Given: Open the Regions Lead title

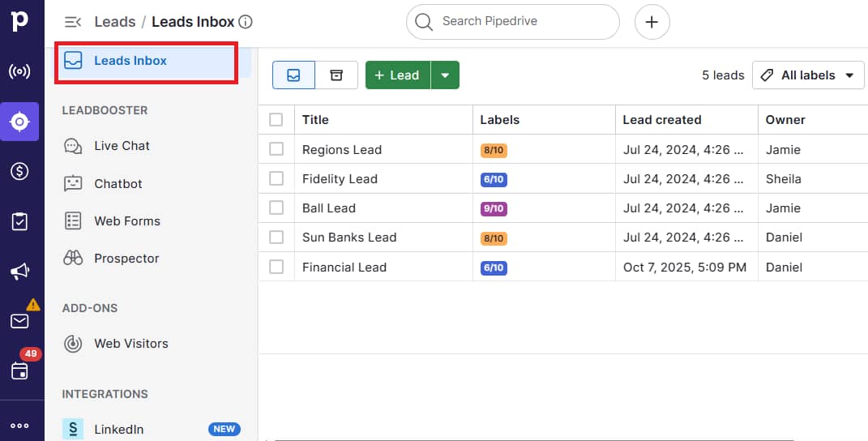Looking at the screenshot, I should point(342,150).
